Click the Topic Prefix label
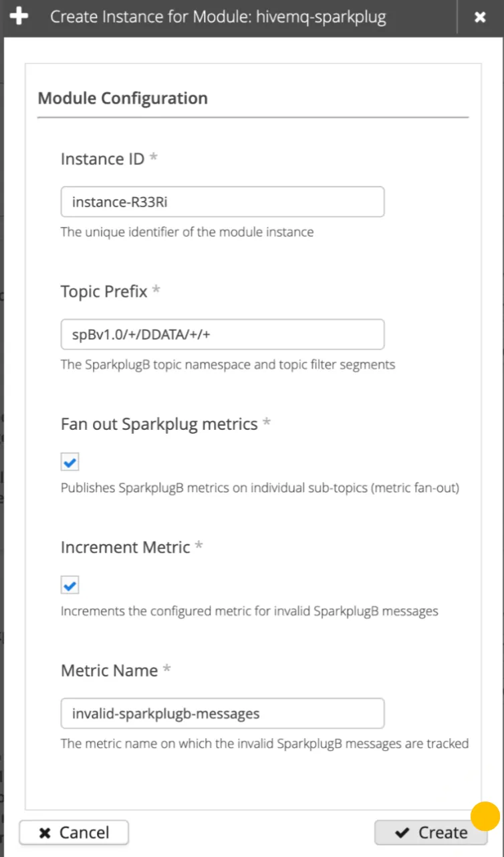This screenshot has height=857, width=504. tap(104, 291)
